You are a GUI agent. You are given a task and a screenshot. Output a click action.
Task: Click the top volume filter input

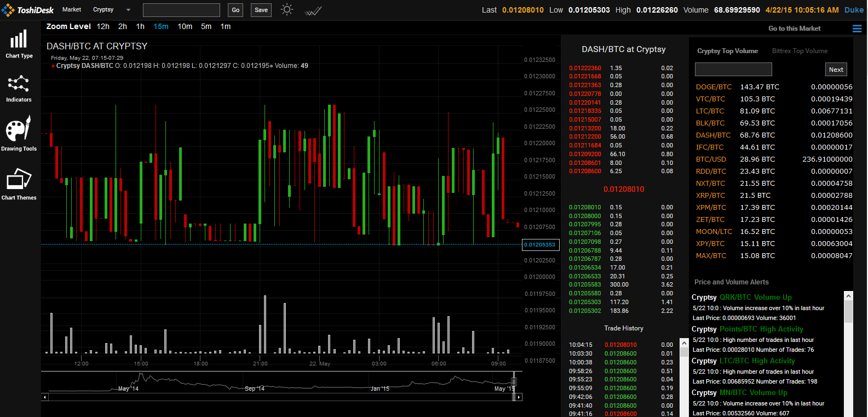pyautogui.click(x=733, y=69)
